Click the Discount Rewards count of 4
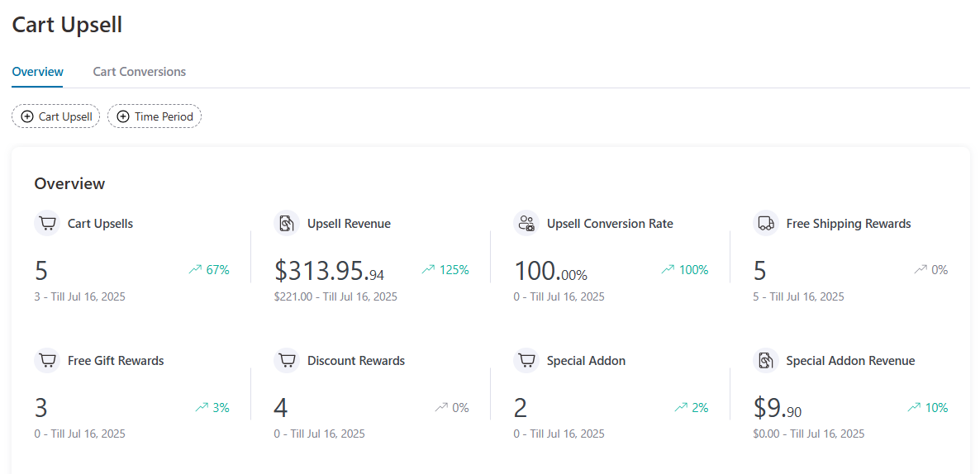 pos(281,408)
